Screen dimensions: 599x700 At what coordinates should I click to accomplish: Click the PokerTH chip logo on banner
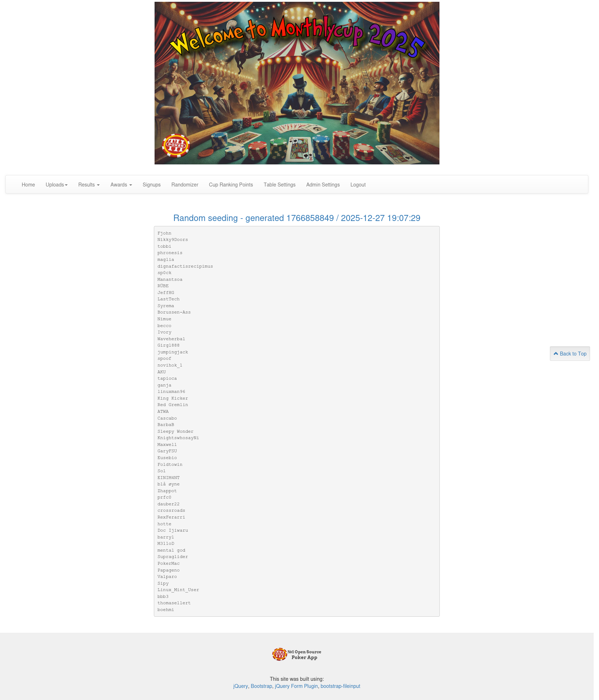point(176,146)
